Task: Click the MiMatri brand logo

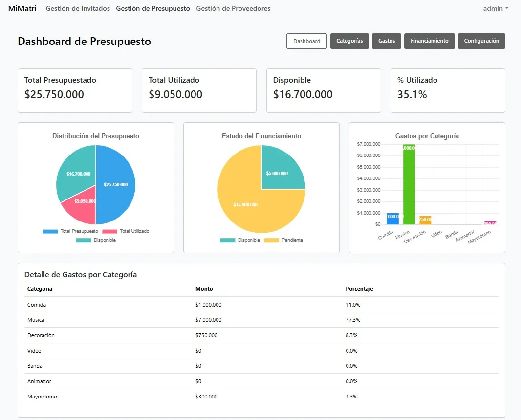Action: pyautogui.click(x=22, y=8)
